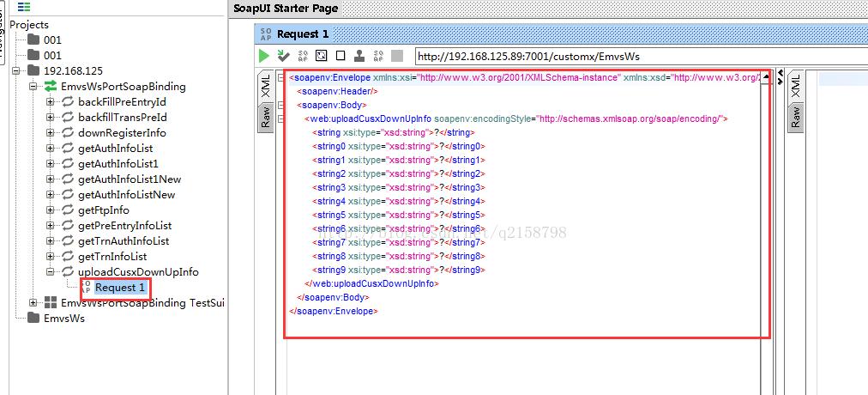Click the Navigator side tab

click(x=3, y=33)
